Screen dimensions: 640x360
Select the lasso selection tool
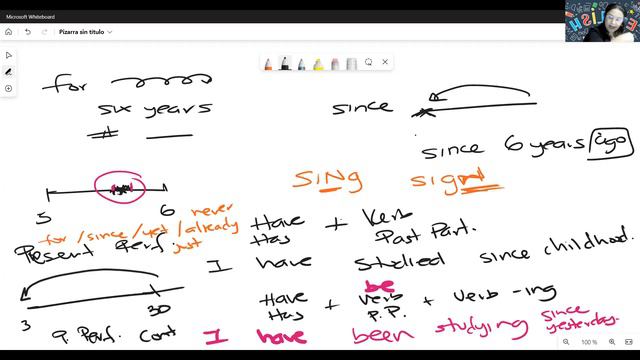tap(368, 62)
